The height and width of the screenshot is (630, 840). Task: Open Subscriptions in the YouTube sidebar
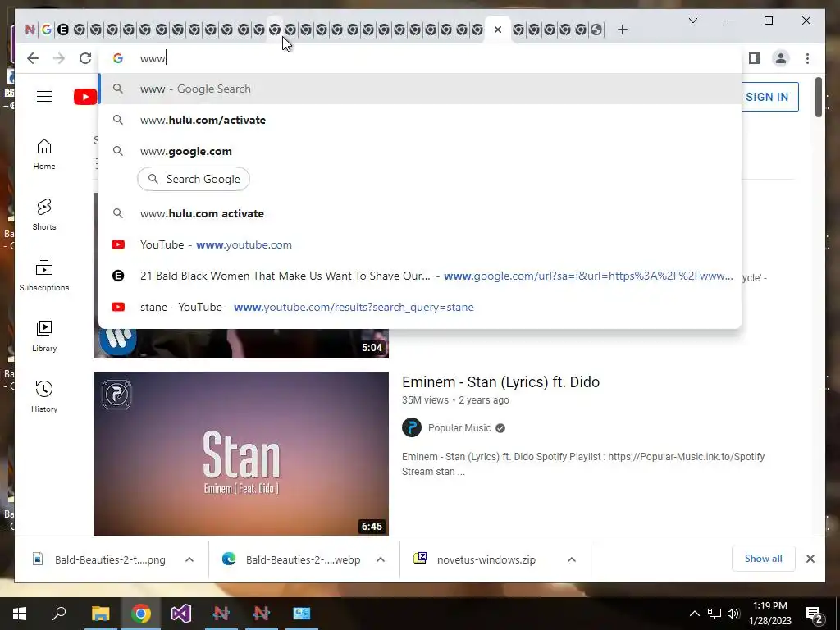44,276
